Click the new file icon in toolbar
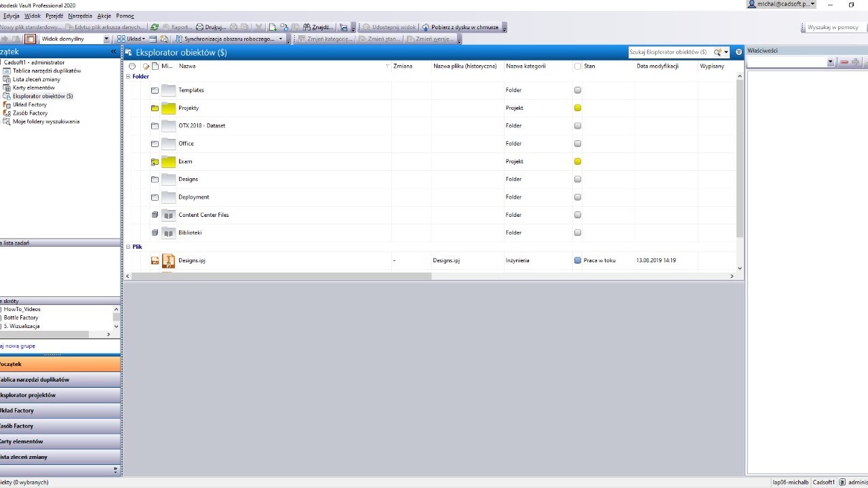 coord(272,27)
